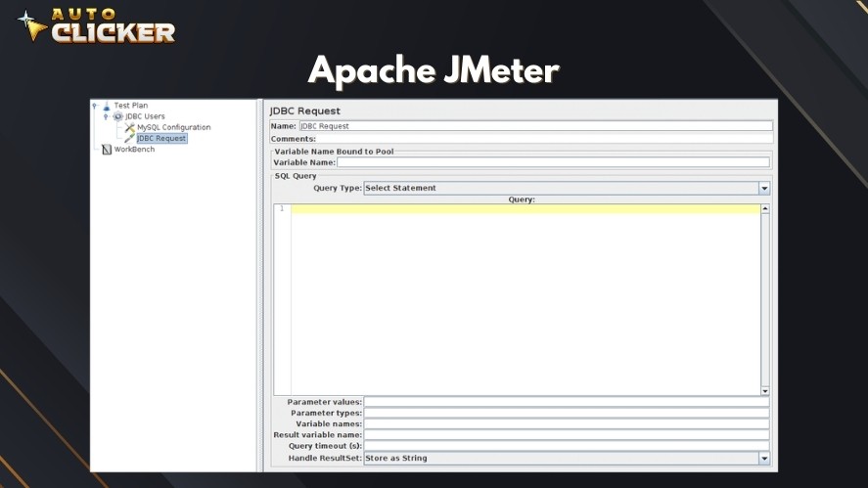
Task: Click the Query timeout (s) field
Action: pos(567,446)
